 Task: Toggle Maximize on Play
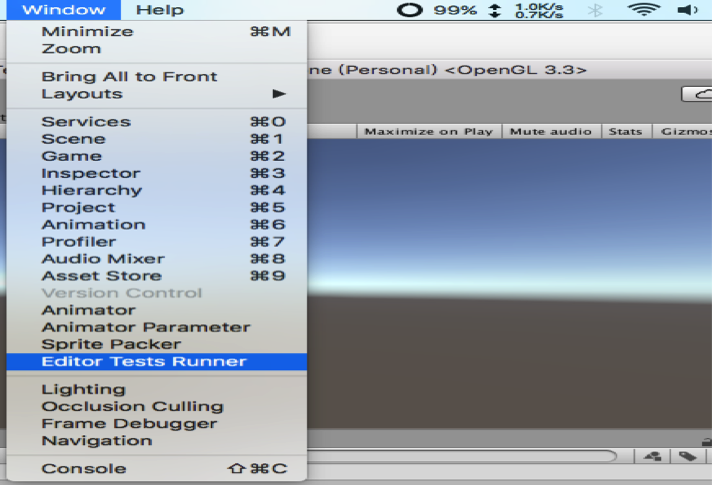(429, 131)
